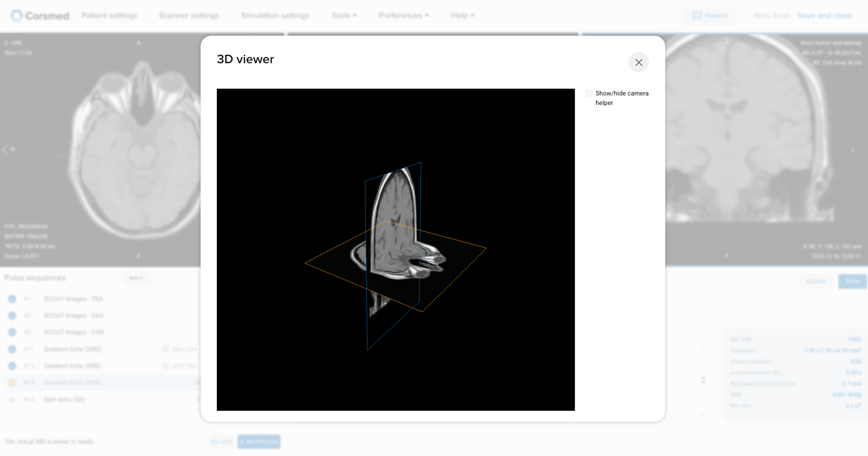Viewport: 868px width, 456px height.
Task: Click the clock icon beside Gradient Echo #12
Action: tap(165, 365)
